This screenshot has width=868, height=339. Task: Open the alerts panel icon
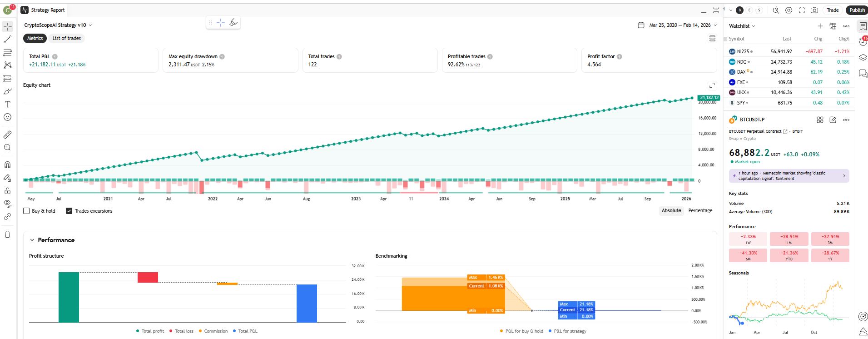[863, 42]
